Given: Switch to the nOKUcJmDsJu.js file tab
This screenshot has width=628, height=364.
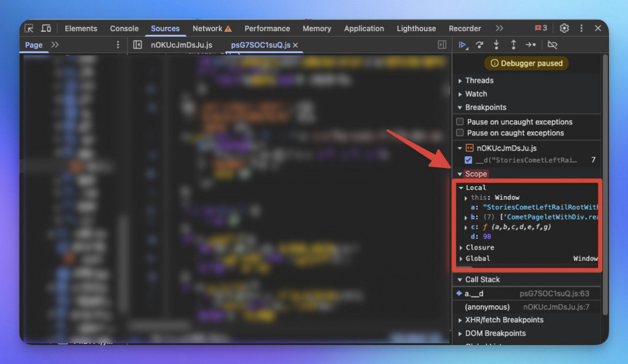Looking at the screenshot, I should 182,45.
